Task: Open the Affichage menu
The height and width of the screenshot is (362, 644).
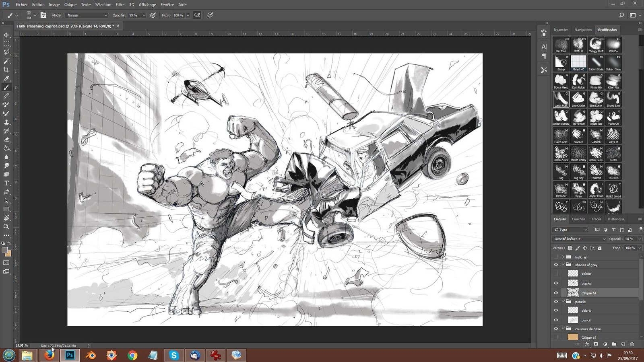Action: (x=147, y=4)
